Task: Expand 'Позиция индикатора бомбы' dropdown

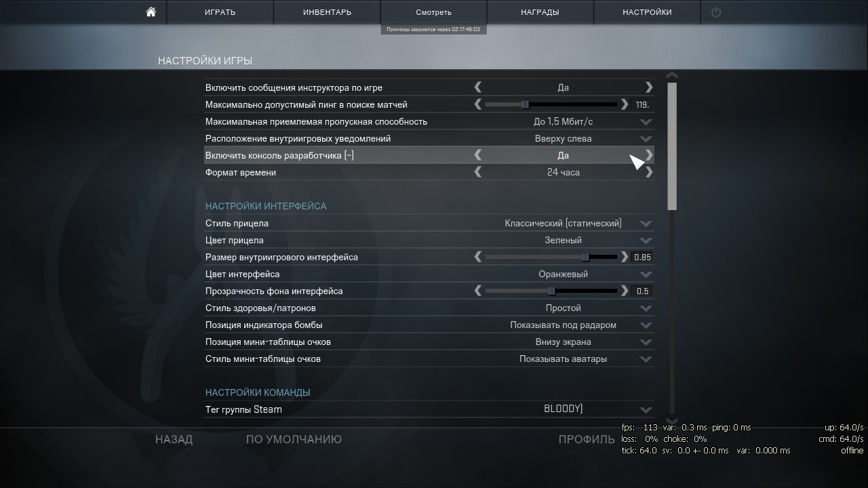Action: coord(646,325)
